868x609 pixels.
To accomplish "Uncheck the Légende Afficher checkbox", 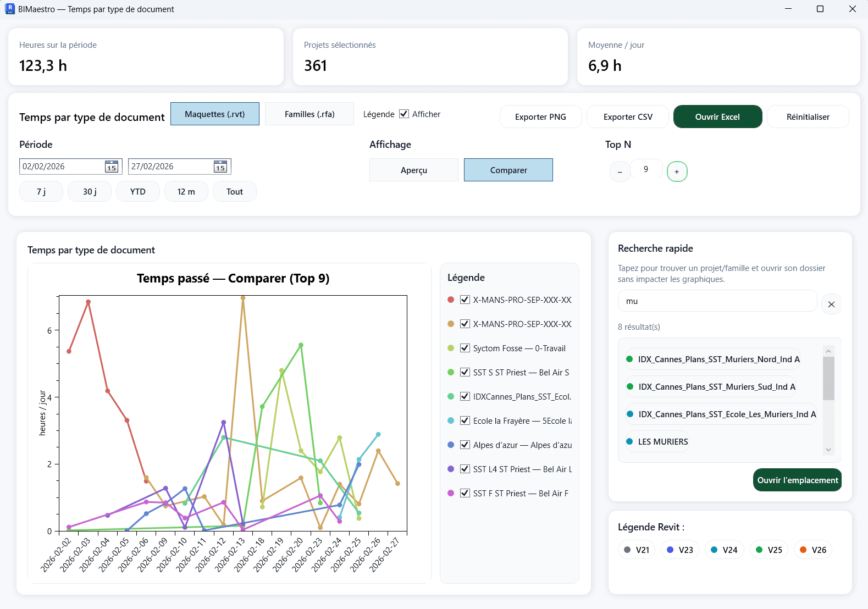I will click(x=404, y=114).
